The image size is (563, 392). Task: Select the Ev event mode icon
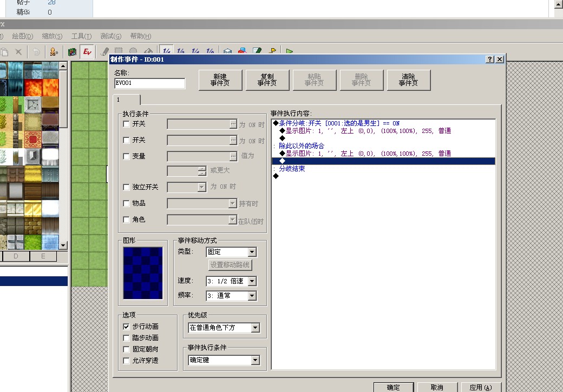coord(87,52)
